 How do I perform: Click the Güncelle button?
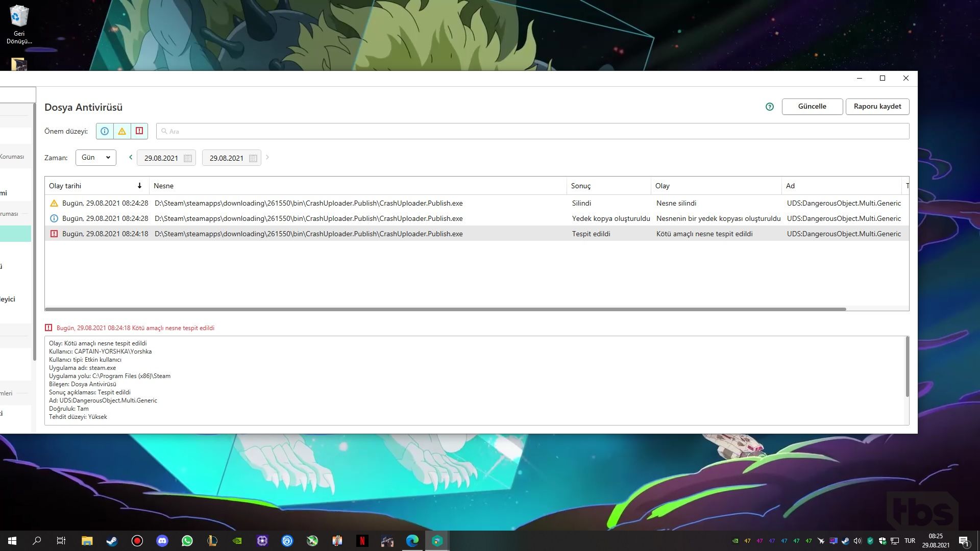[x=812, y=107]
